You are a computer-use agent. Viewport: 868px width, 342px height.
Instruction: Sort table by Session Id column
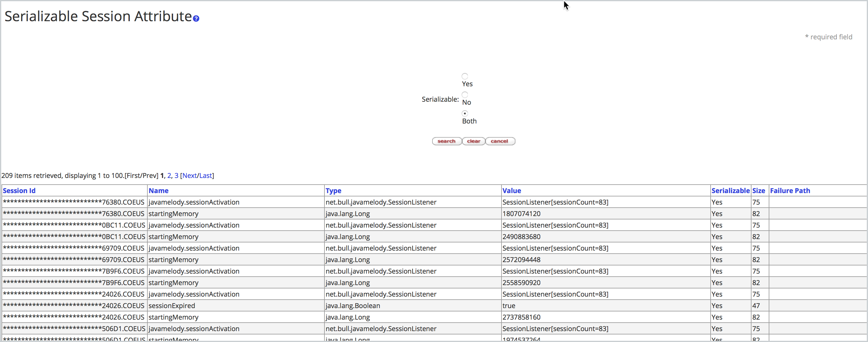coord(19,191)
